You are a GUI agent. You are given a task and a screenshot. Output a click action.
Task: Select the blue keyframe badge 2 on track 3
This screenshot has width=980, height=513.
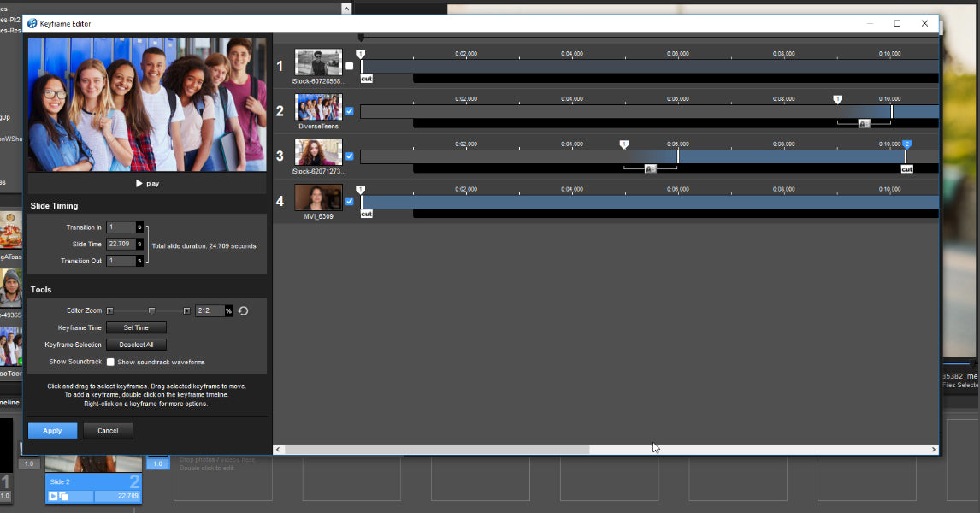click(x=907, y=144)
